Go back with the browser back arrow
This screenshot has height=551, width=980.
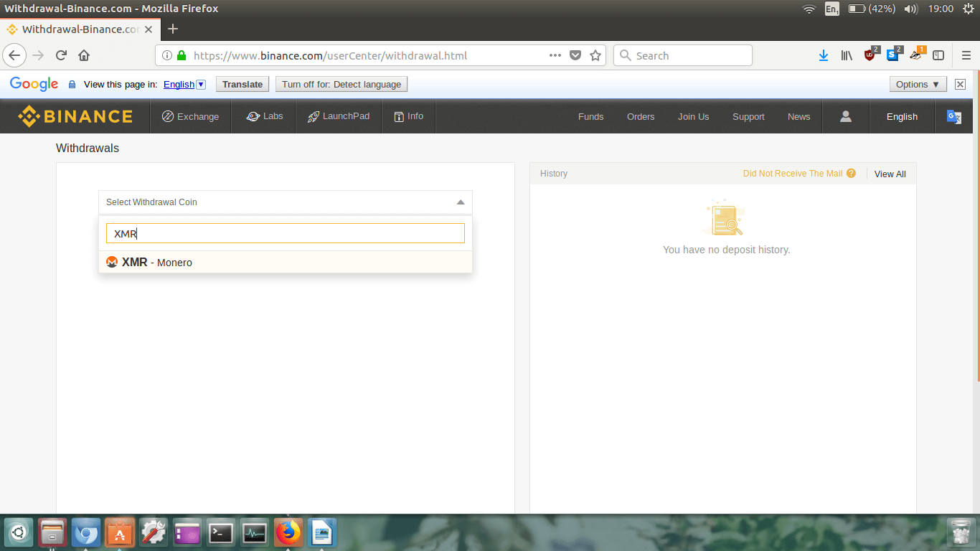pos(14,55)
